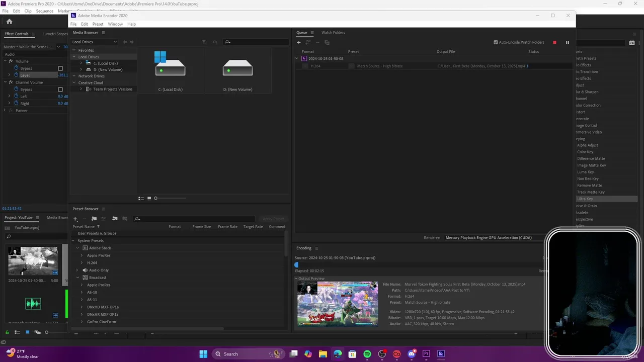This screenshot has height=362, width=644.
Task: Click the Right channel stopwatch icon
Action: pos(16,103)
